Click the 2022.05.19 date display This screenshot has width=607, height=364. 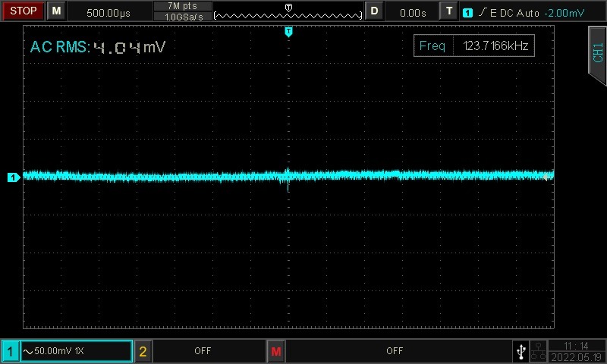click(x=577, y=357)
